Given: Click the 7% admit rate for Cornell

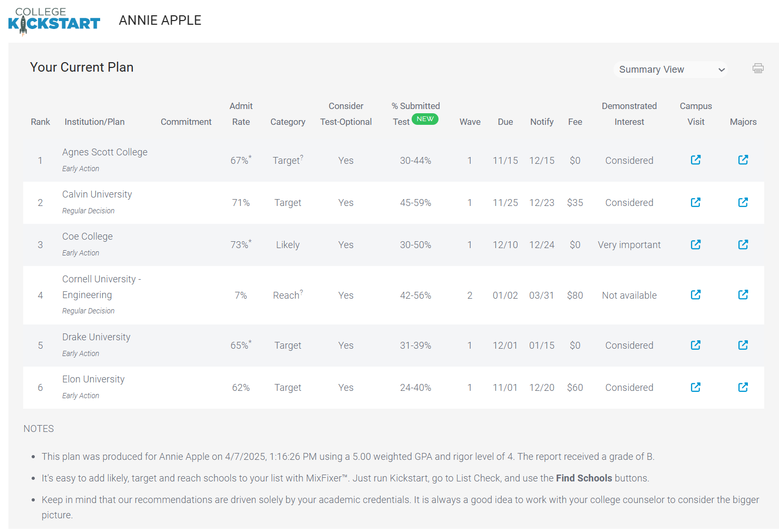Looking at the screenshot, I should click(241, 295).
